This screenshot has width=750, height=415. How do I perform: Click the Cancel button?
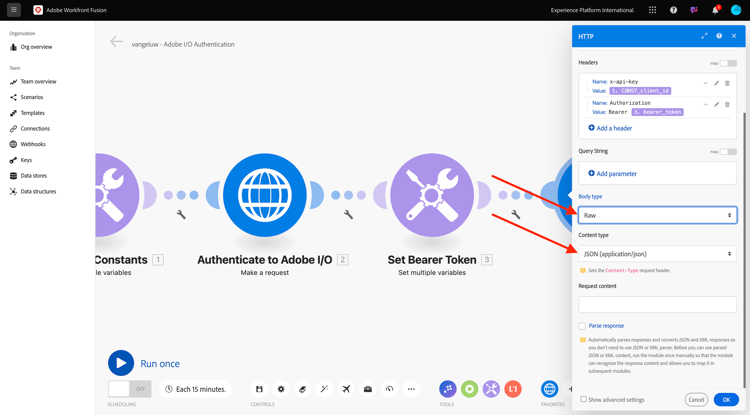point(696,400)
